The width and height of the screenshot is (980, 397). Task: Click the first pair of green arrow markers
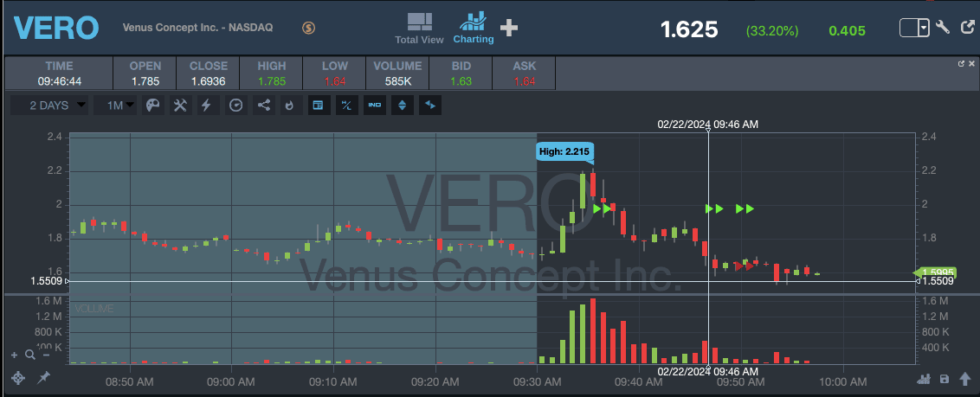602,208
